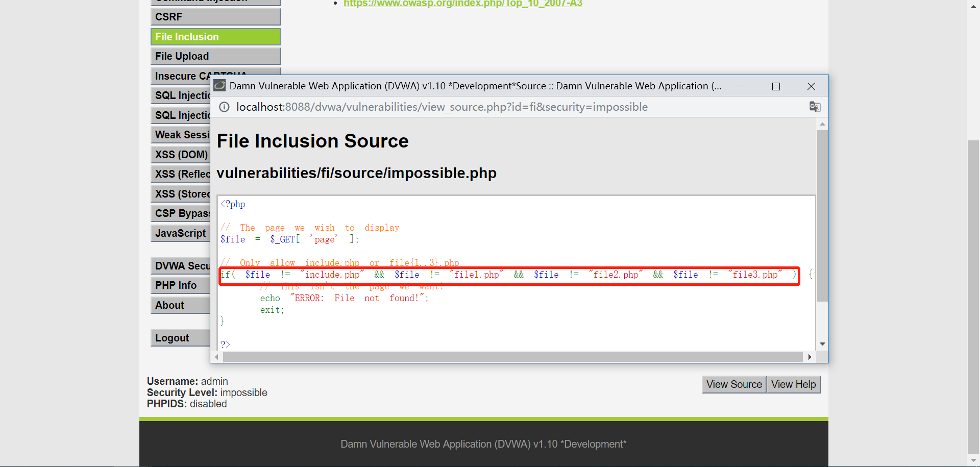Minimize the source popup window
This screenshot has width=980, height=467.
741,86
